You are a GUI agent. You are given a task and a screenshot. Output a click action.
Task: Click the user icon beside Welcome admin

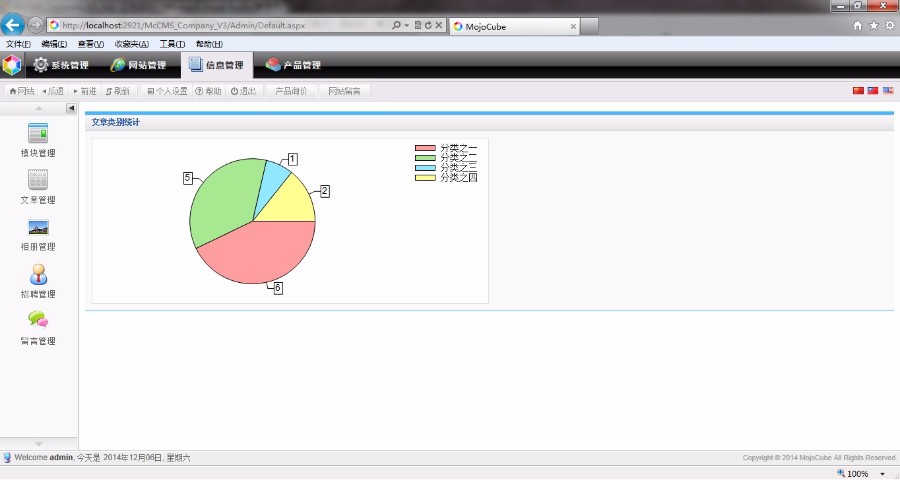[x=7, y=458]
